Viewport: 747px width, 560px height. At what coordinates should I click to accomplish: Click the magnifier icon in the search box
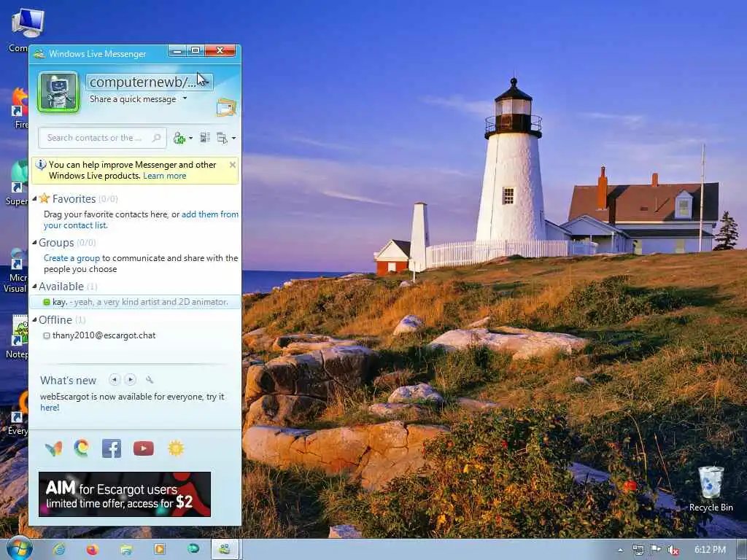point(156,138)
